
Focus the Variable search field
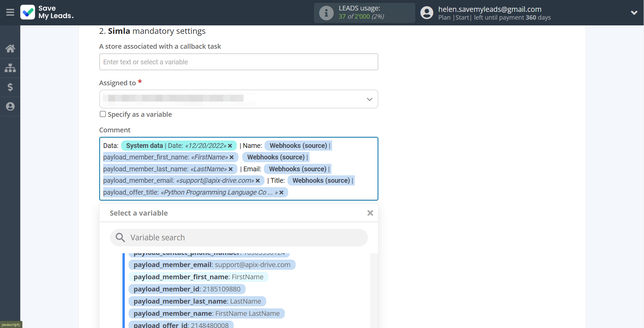point(239,238)
